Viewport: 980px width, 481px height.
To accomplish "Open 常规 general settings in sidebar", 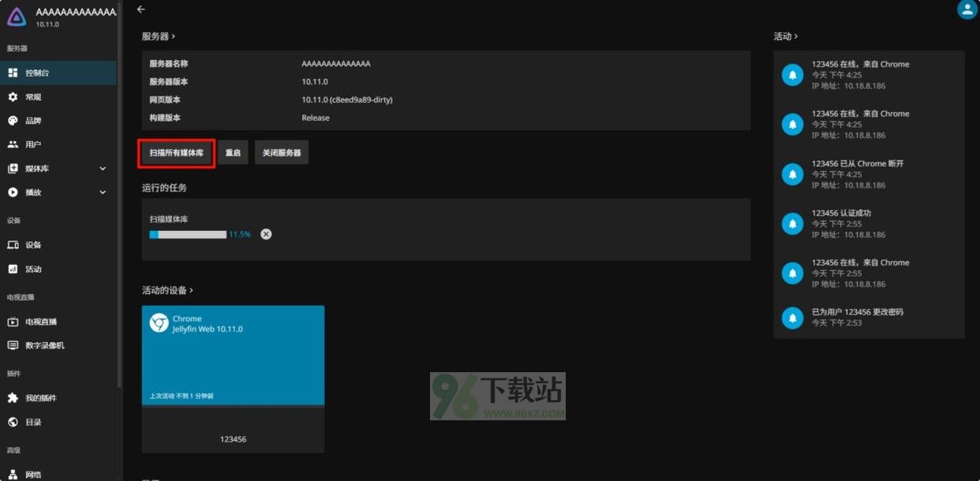I will pyautogui.click(x=33, y=97).
